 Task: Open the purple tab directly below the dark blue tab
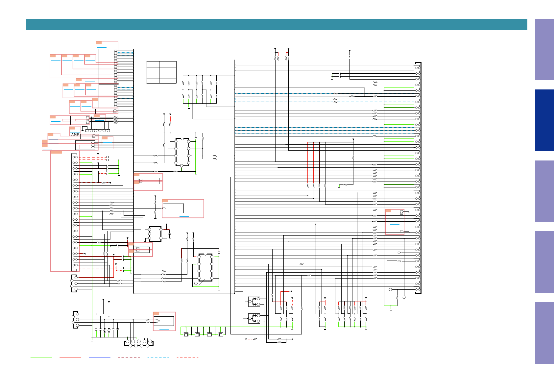544,191
